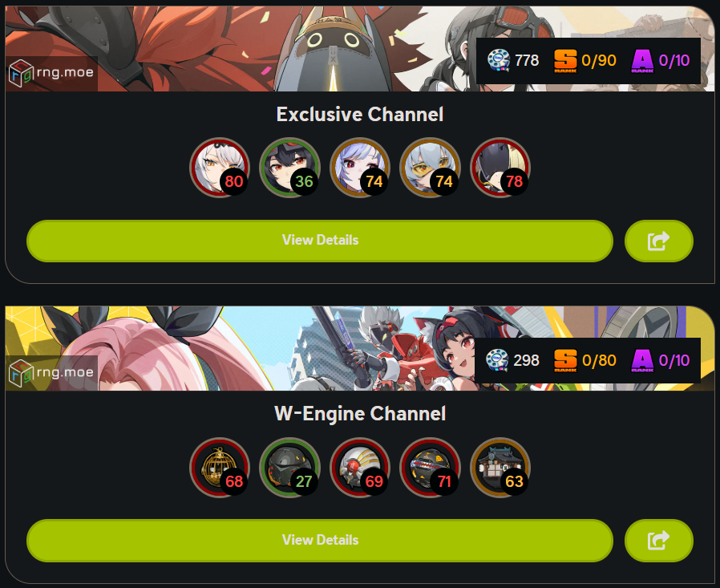Click the A-Rank 0/10 counter on W-Engine banner
This screenshot has height=588, width=720.
click(x=661, y=360)
